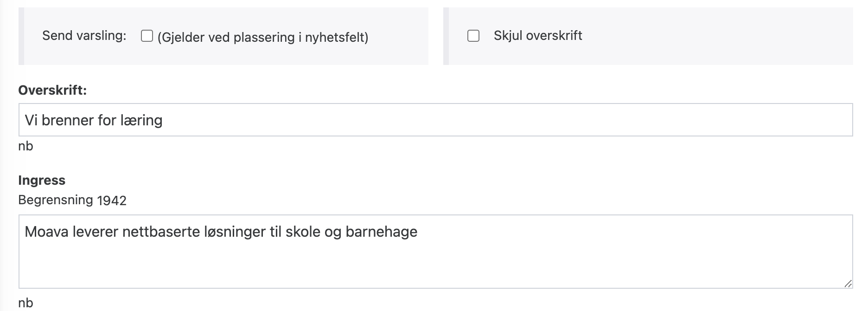The image size is (868, 311).
Task: Tick the Skjul overskrift checkbox
Action: pyautogui.click(x=473, y=36)
